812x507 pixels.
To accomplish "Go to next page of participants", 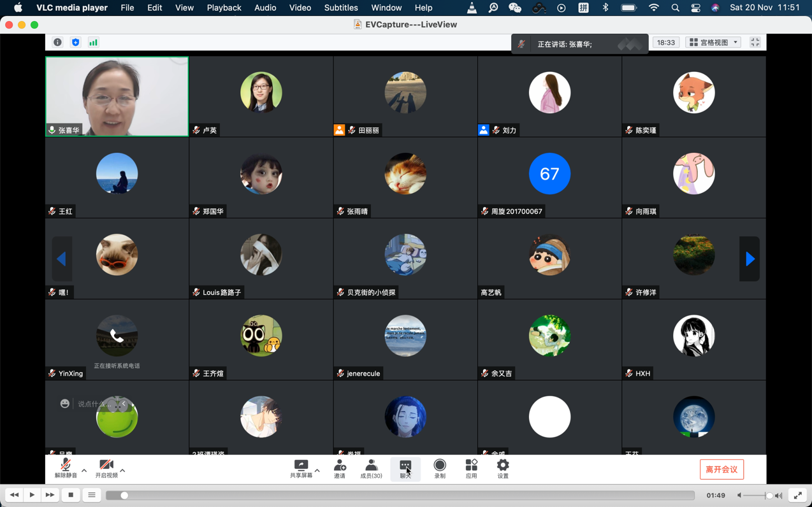I will [750, 259].
